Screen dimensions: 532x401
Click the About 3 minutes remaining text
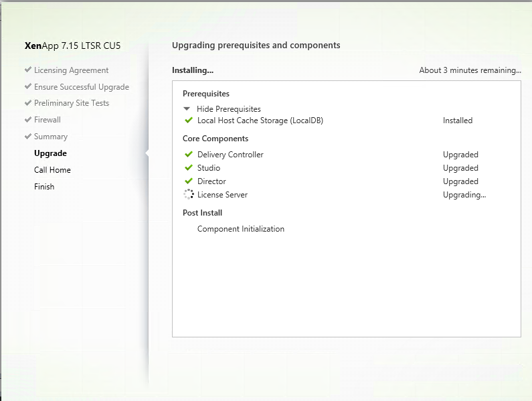[470, 70]
